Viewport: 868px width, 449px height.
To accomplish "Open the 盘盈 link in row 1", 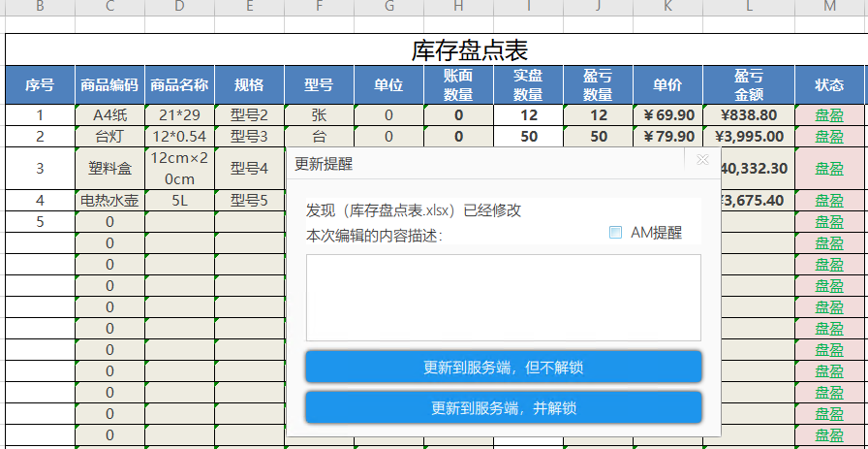I will 829,115.
